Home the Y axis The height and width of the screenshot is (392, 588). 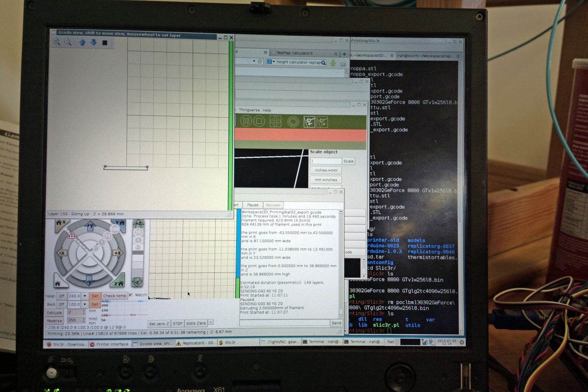tap(121, 224)
